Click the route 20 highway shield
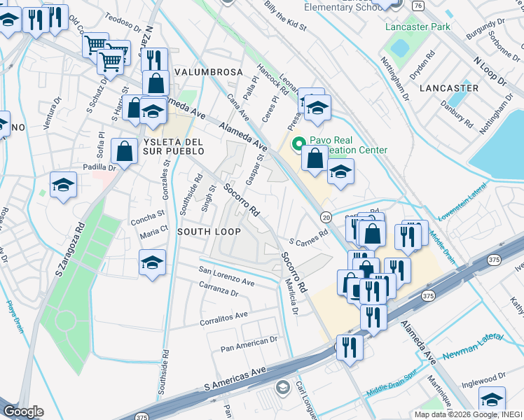 pos(326,218)
